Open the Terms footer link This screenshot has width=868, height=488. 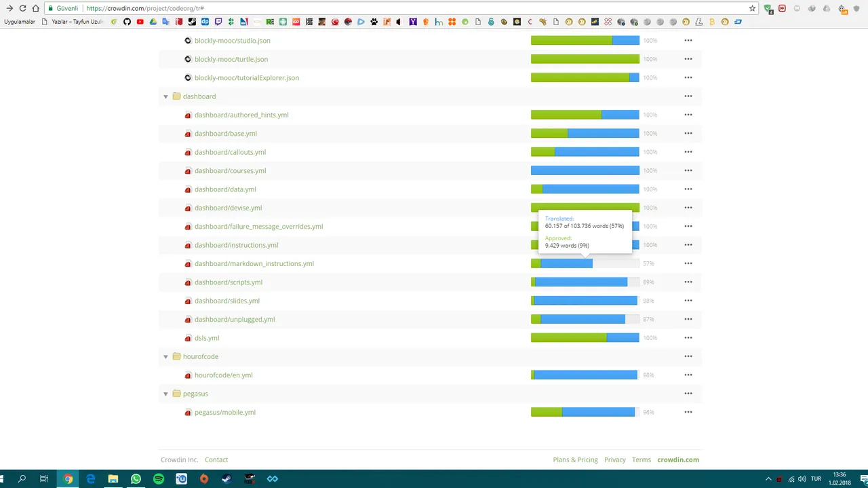642,459
